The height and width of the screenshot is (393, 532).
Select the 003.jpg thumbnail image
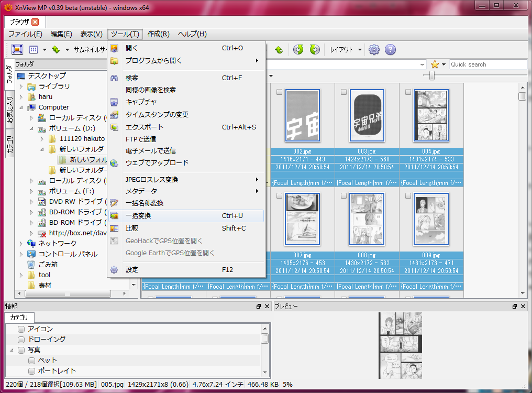tap(367, 115)
